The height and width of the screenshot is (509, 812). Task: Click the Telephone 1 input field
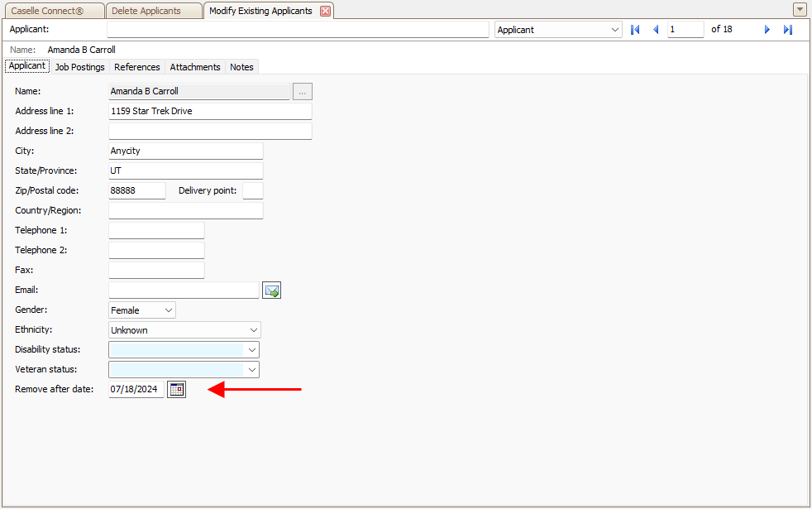(156, 230)
